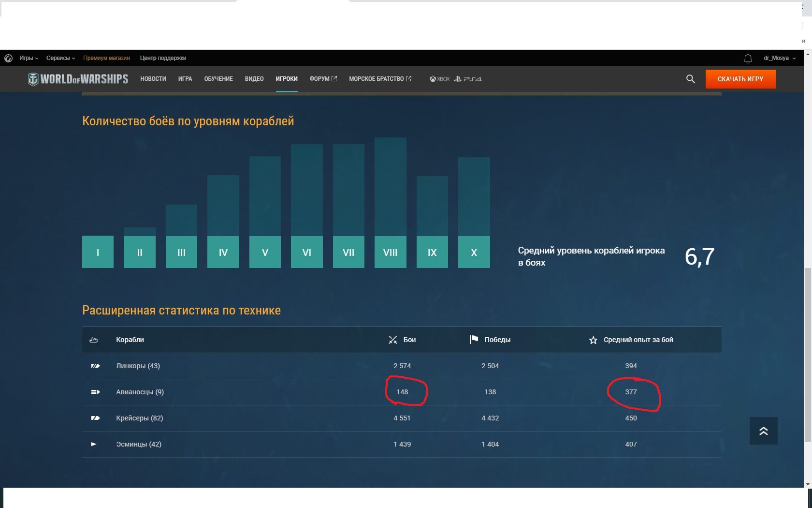Open notifications bell icon
The height and width of the screenshot is (508, 812).
(748, 59)
